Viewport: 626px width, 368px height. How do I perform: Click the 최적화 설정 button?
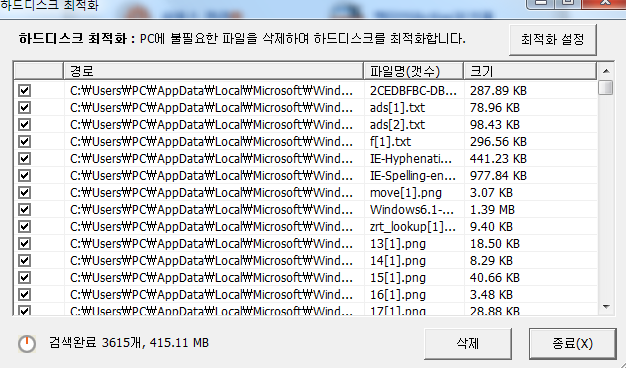[553, 40]
